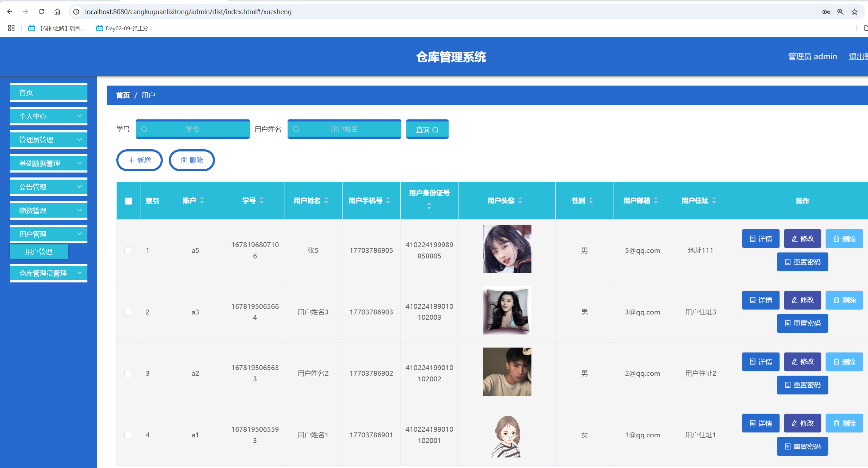Click the trash icon inside the 删除 button
The width and height of the screenshot is (868, 468).
pos(184,160)
